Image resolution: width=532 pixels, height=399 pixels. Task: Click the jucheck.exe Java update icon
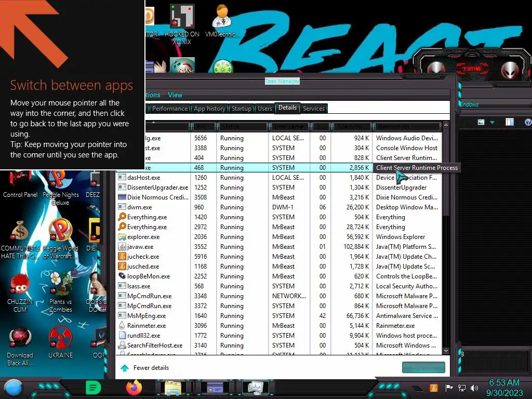[122, 256]
